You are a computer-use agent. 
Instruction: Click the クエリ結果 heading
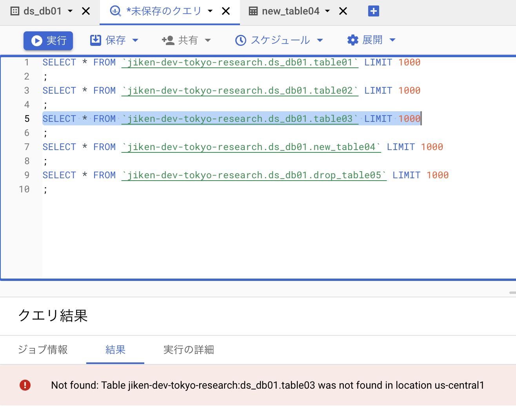click(53, 315)
